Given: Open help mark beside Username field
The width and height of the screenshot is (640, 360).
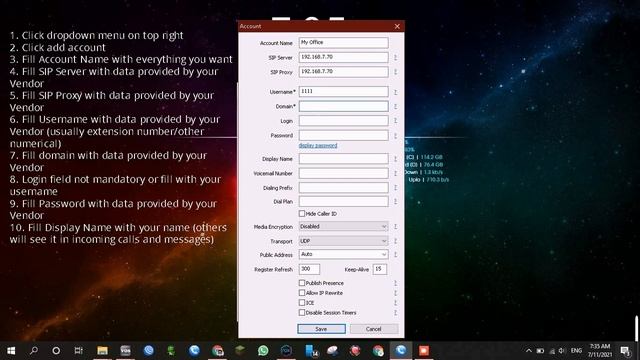Looking at the screenshot, I should click(395, 92).
